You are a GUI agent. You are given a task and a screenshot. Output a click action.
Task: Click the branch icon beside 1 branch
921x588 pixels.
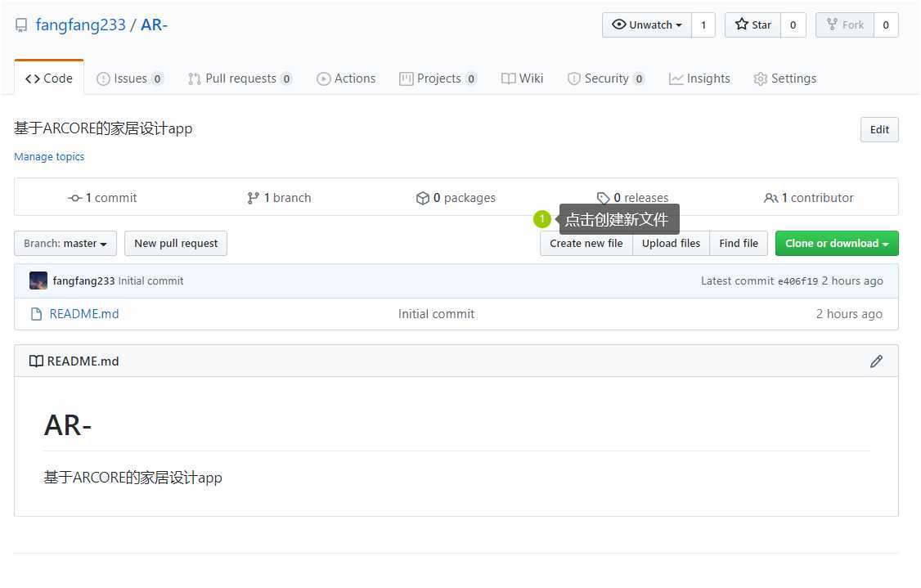tap(254, 198)
